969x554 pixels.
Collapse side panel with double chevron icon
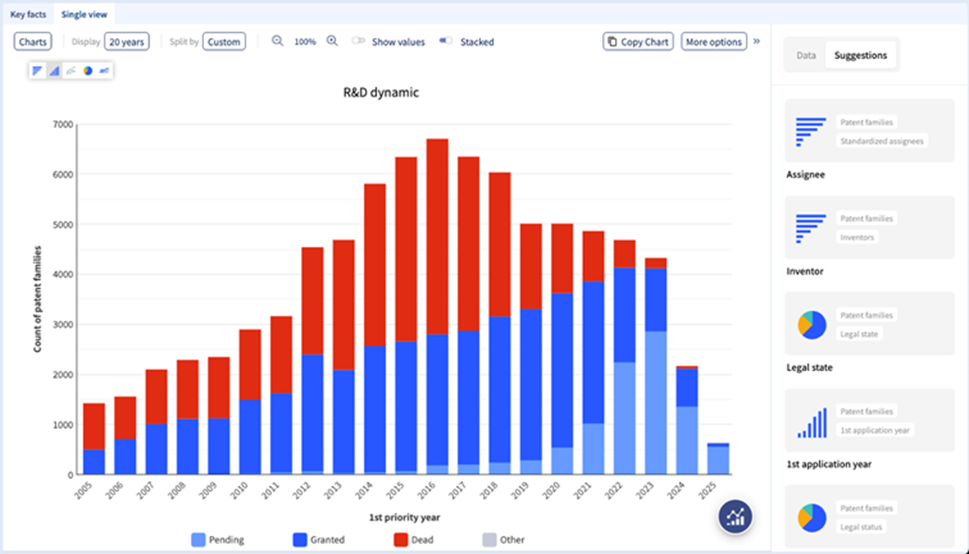(x=756, y=42)
